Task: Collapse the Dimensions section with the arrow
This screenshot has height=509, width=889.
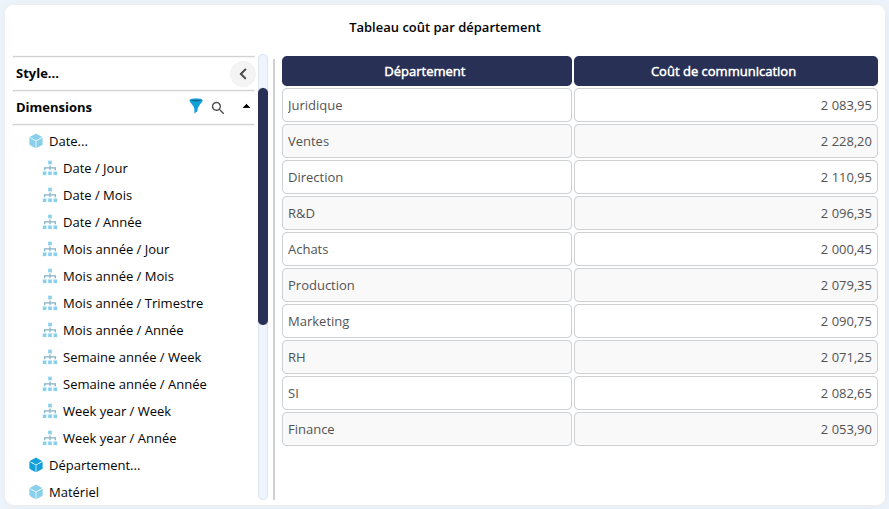Action: click(x=246, y=106)
